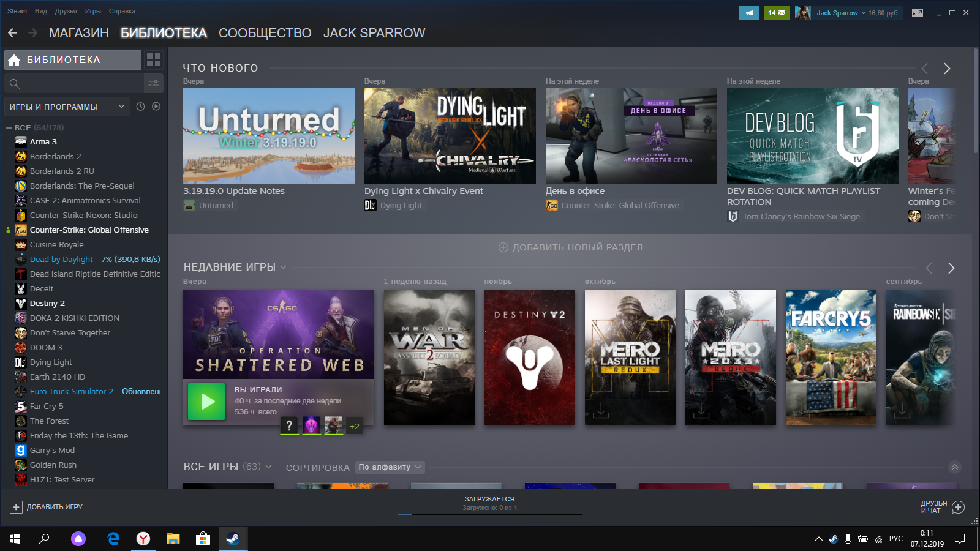Open advanced filter settings icon

(154, 83)
